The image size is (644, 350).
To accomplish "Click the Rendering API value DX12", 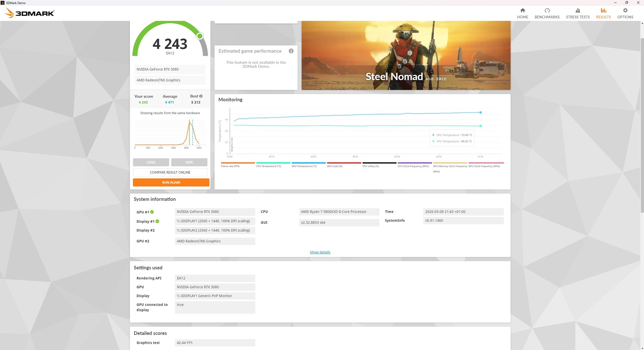I will [x=215, y=278].
